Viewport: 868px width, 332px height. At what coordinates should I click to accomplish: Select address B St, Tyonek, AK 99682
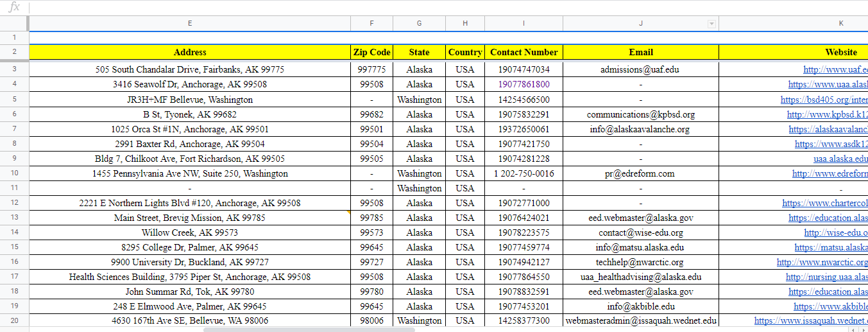pos(190,114)
